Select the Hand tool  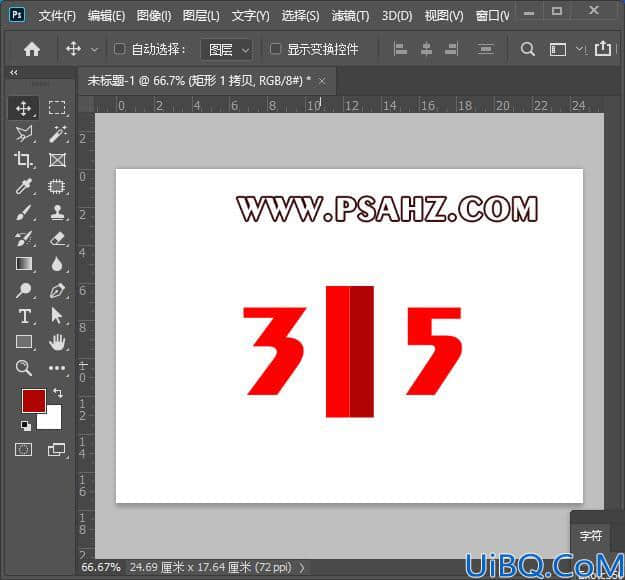point(57,342)
